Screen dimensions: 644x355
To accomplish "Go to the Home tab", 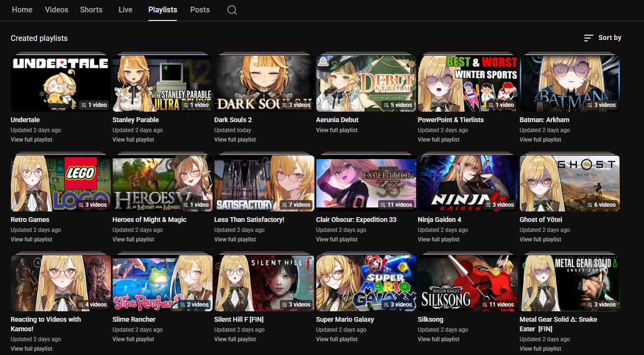I will coord(22,10).
